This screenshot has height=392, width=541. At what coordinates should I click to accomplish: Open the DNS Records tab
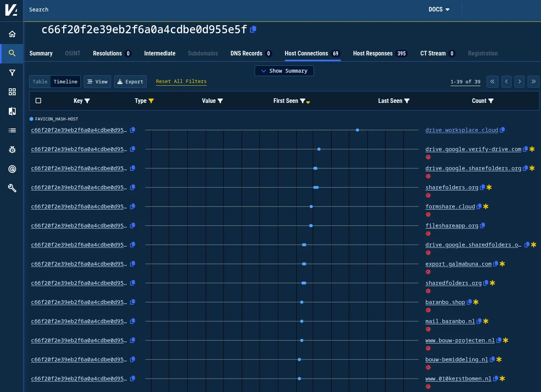(x=251, y=54)
